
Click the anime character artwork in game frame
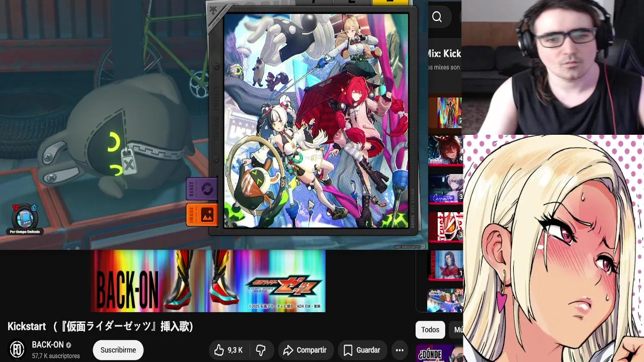click(x=316, y=121)
